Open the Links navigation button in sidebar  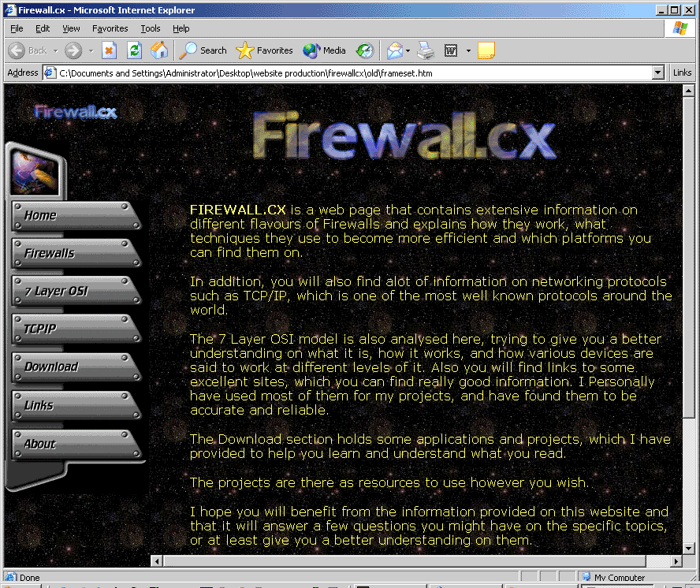[x=76, y=406]
